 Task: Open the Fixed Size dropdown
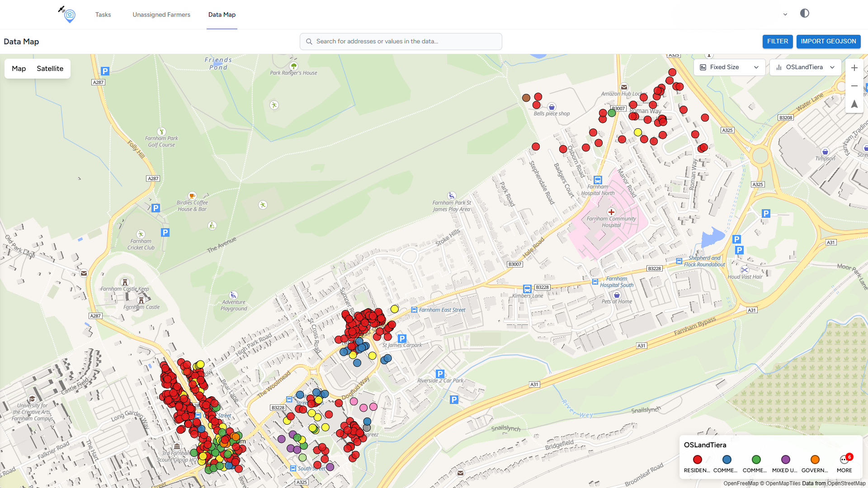click(729, 67)
